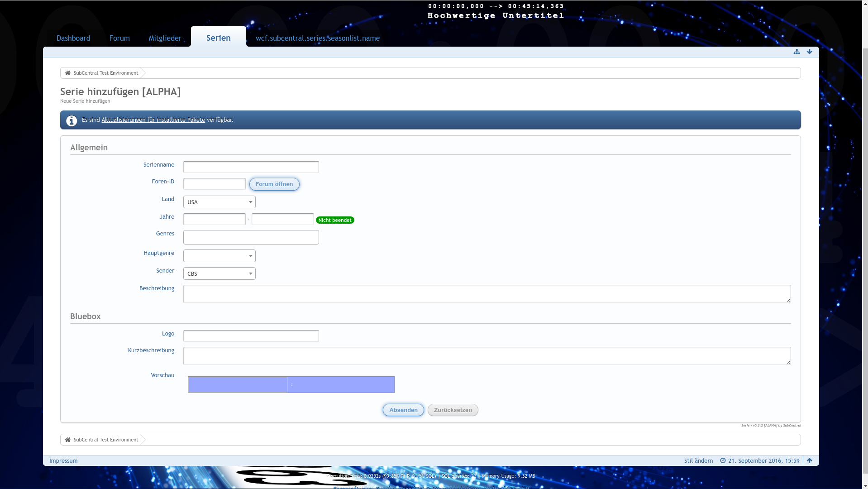The height and width of the screenshot is (489, 868).
Task: Expand the Hauptgenre dropdown
Action: click(219, 256)
